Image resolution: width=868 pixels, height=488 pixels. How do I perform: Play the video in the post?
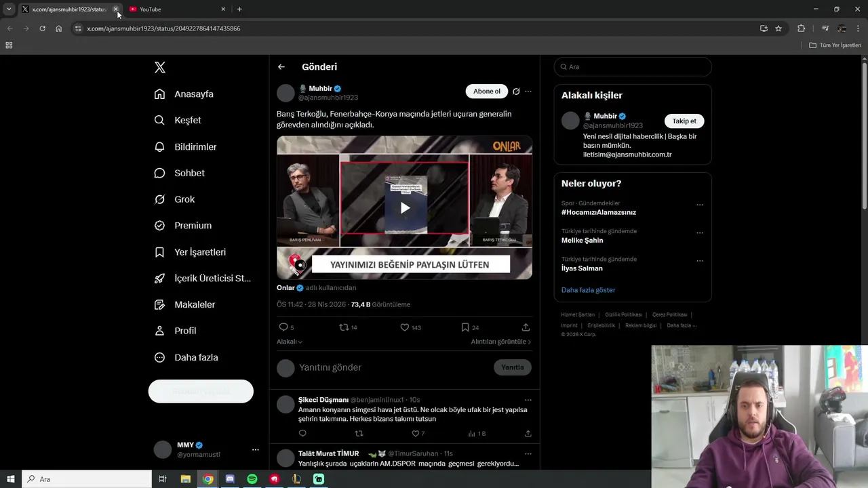click(x=404, y=208)
